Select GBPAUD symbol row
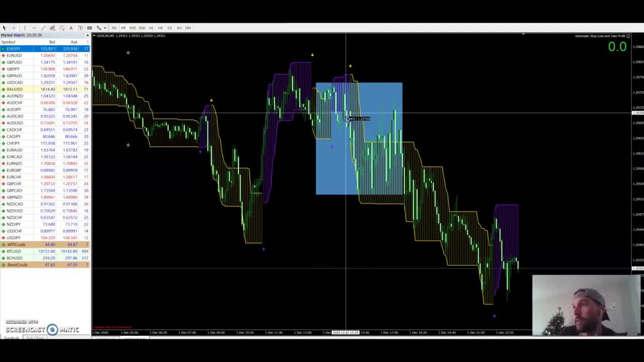The image size is (644, 362). pyautogui.click(x=45, y=75)
